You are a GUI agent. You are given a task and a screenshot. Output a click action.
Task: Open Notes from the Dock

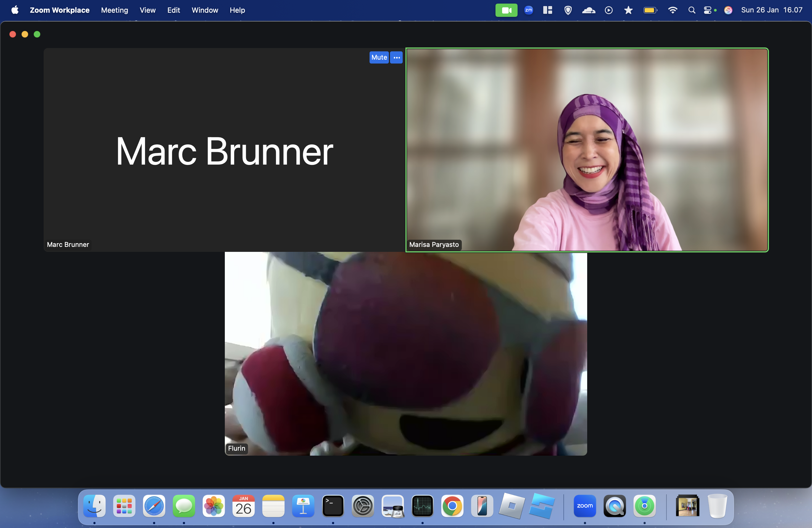tap(273, 506)
